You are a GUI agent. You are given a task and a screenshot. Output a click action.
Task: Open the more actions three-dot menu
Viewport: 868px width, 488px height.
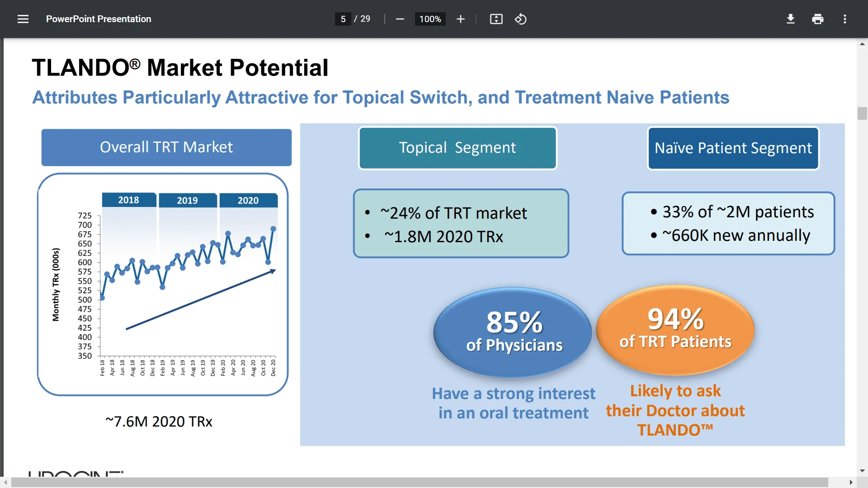tap(845, 19)
